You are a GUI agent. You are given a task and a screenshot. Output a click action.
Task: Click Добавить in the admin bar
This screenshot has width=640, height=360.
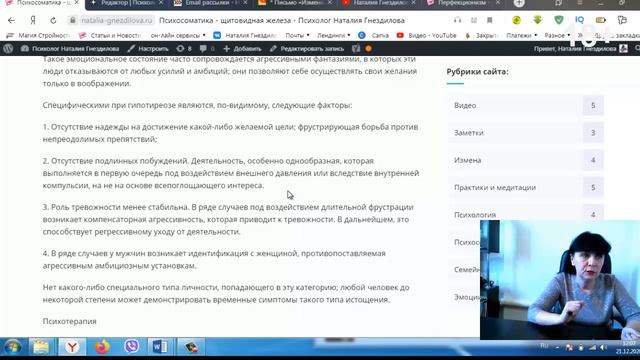(242, 49)
